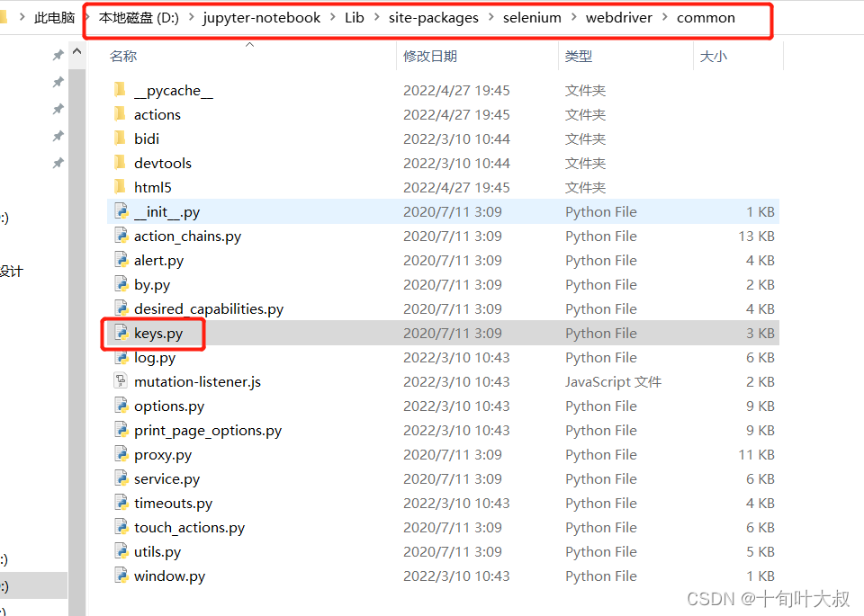Open the __pycache__ folder icon
Image resolution: width=864 pixels, height=616 pixels.
click(120, 89)
